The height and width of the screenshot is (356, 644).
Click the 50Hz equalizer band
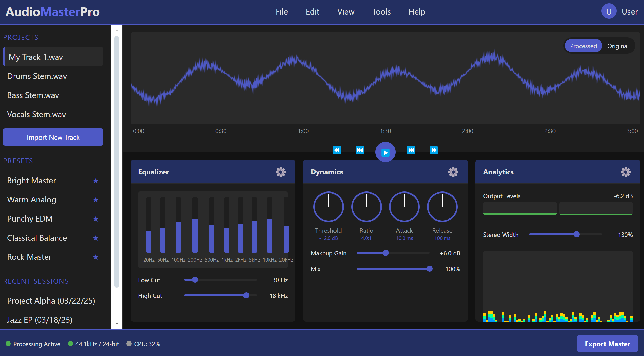coord(163,225)
